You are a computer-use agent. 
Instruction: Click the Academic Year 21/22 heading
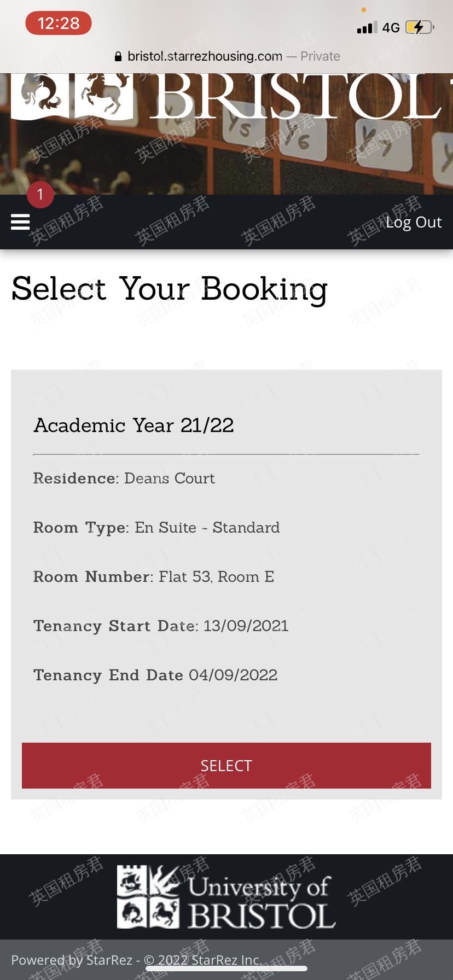[x=134, y=425]
